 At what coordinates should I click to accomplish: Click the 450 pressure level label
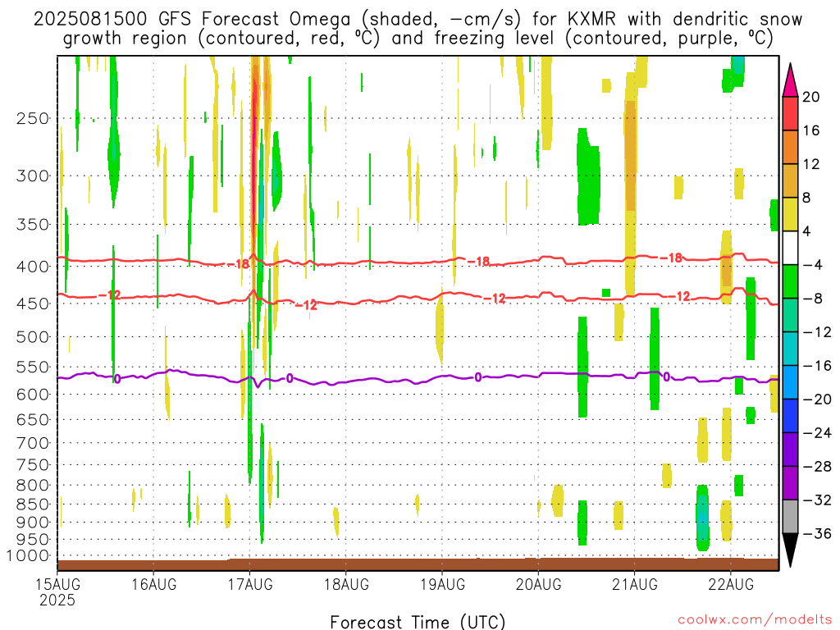point(33,304)
